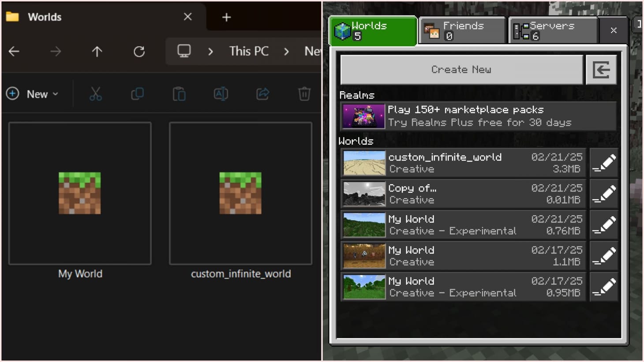Go up one folder level in Explorer
The height and width of the screenshot is (362, 644).
click(x=97, y=51)
